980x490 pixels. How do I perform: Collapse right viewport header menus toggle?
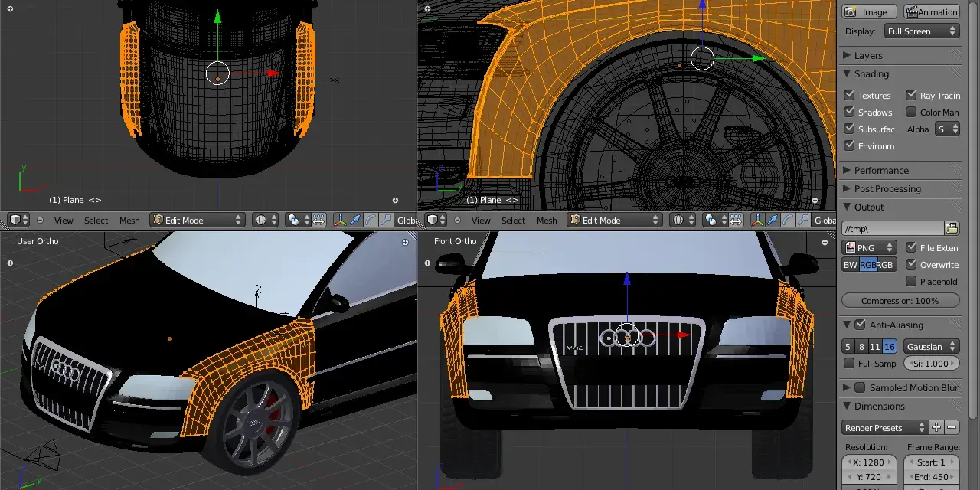(x=457, y=220)
